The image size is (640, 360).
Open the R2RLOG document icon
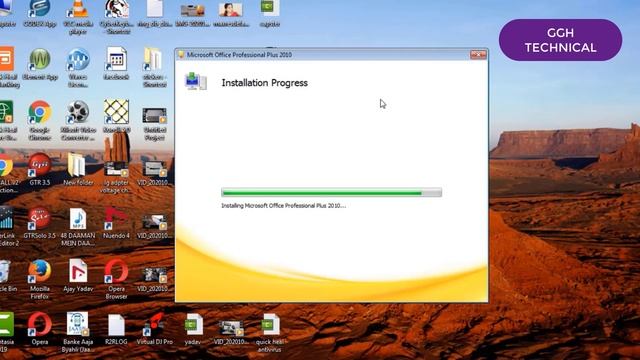coord(116,325)
